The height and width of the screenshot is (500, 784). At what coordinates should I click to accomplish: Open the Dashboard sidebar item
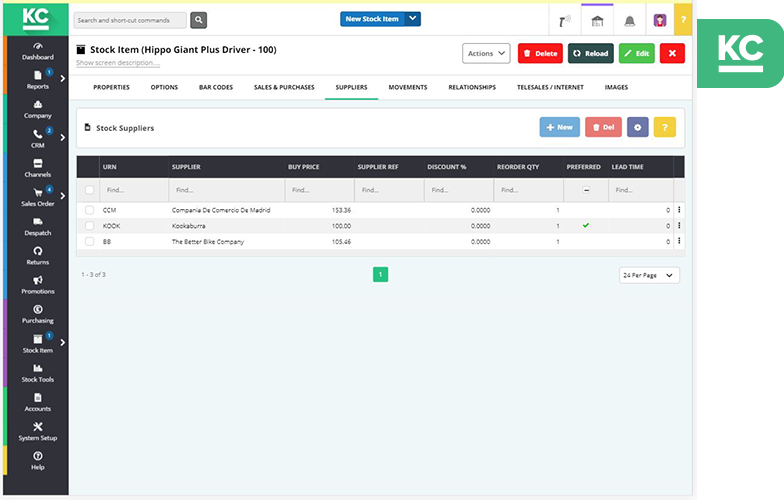38,51
